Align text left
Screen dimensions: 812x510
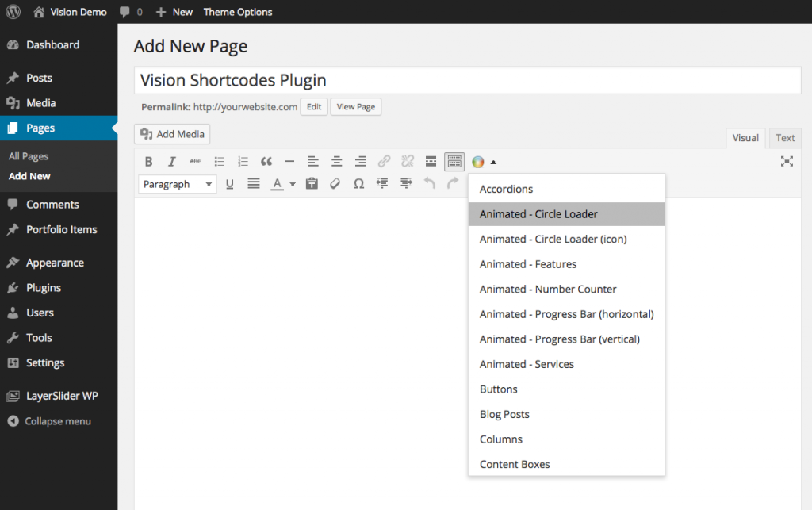click(312, 162)
